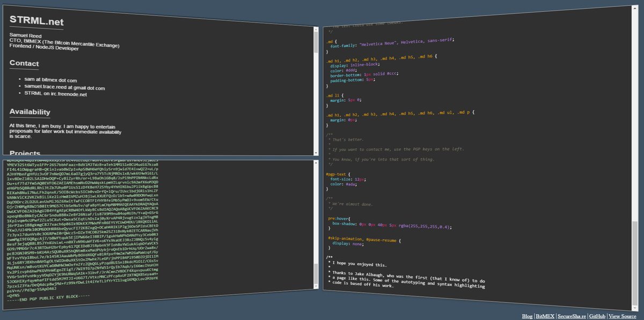Click the 'color: #ddd;' CSS line
Screen dimensions: 644x320
point(345,70)
